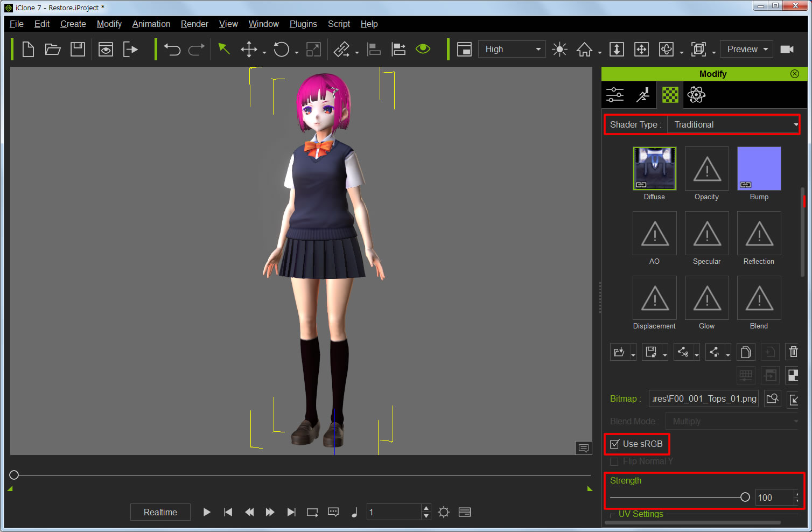
Task: Open the Preview dropdown
Action: (747, 49)
